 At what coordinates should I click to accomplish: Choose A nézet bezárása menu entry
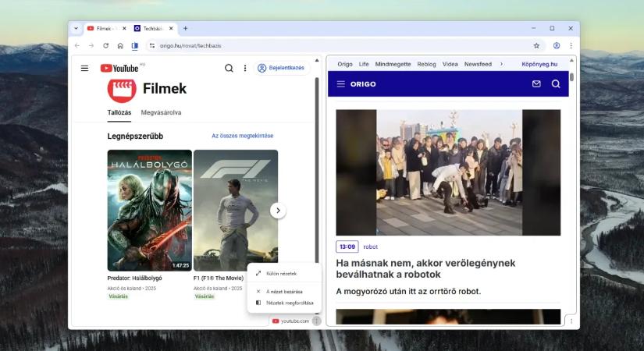point(284,292)
